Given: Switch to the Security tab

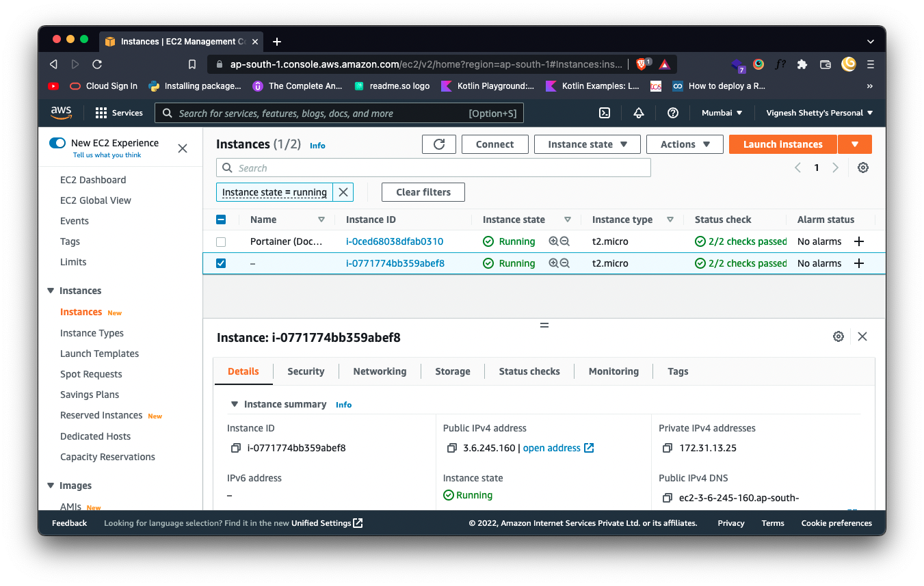Looking at the screenshot, I should (x=306, y=371).
